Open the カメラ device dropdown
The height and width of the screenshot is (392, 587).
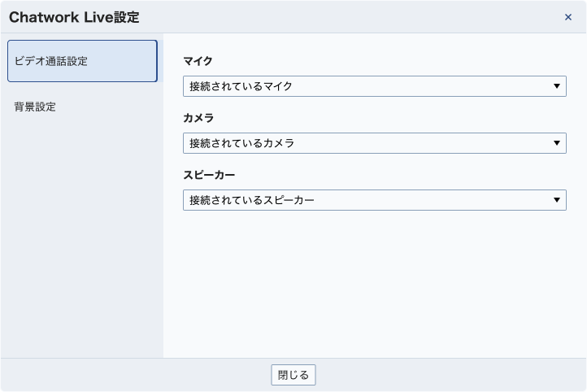tap(374, 143)
